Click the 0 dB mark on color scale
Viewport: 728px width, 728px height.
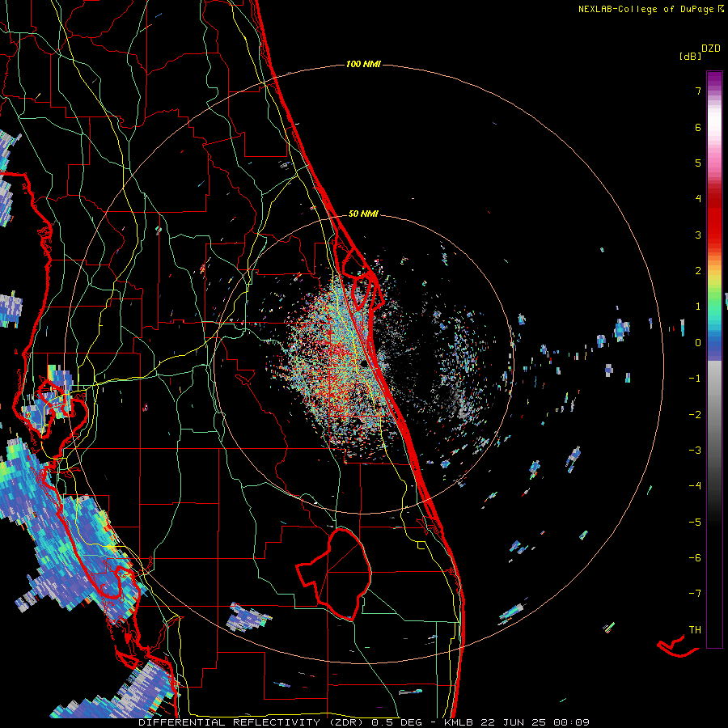pos(698,343)
